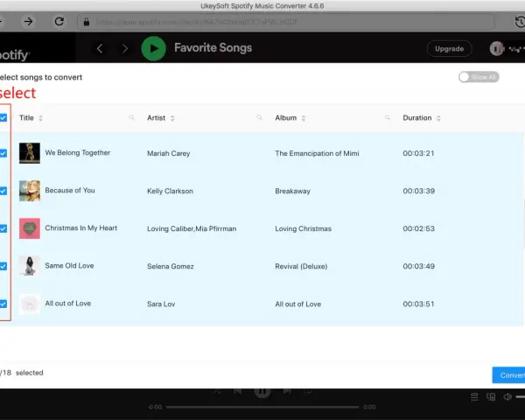The width and height of the screenshot is (525, 420).
Task: Click Because of You album cover
Action: click(30, 191)
